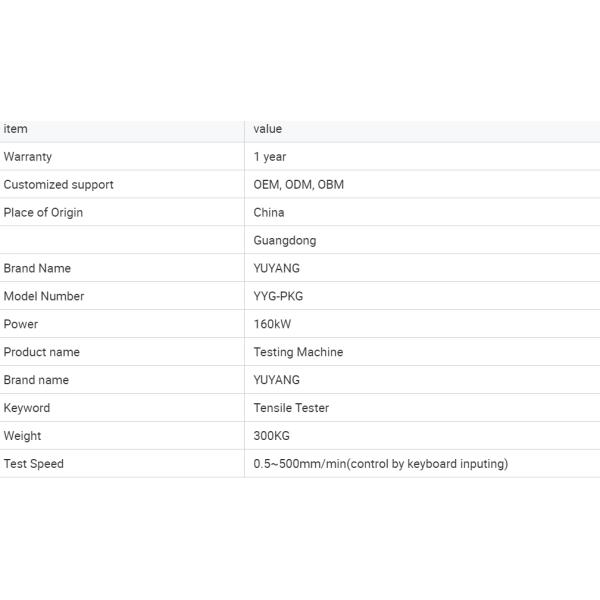Image resolution: width=600 pixels, height=600 pixels.
Task: Click the 'value' header cell
Action: point(268,129)
